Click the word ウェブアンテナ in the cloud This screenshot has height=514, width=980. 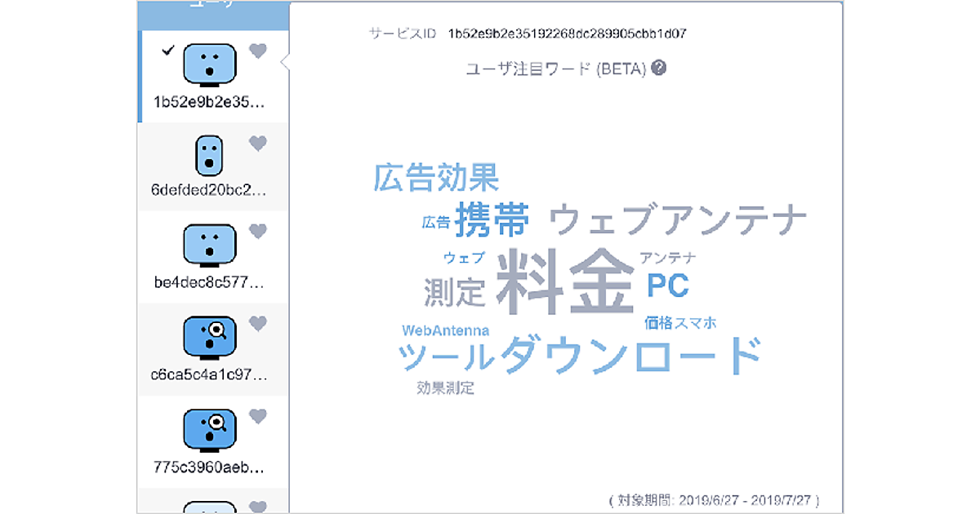[x=679, y=219]
